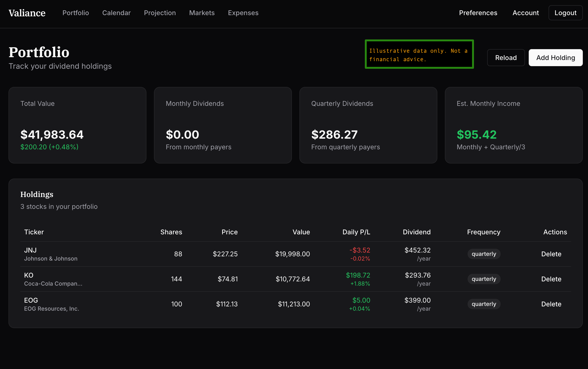The height and width of the screenshot is (369, 588).
Task: Switch to the Markets tab
Action: 202,13
